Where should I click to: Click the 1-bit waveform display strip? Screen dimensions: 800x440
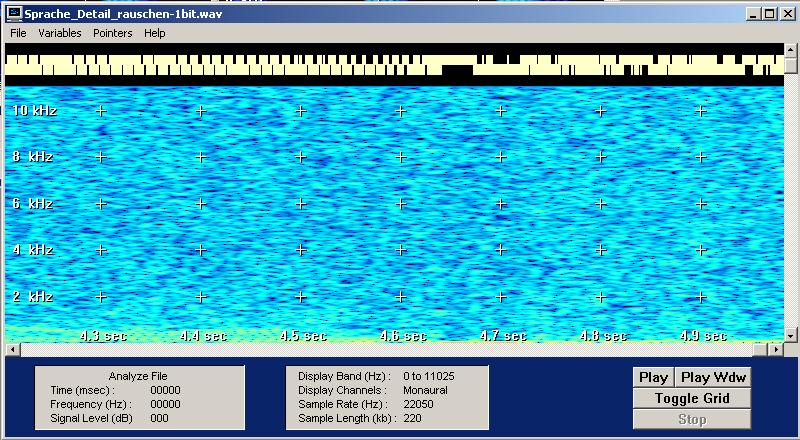394,65
